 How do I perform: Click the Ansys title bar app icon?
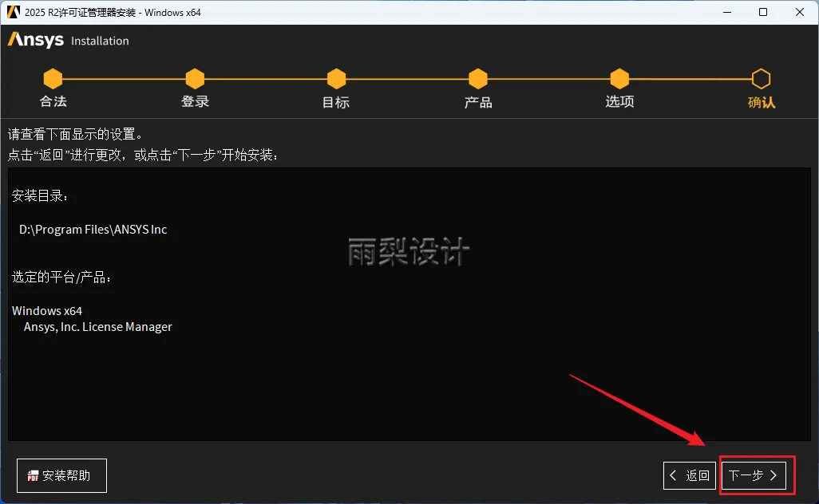[x=13, y=12]
